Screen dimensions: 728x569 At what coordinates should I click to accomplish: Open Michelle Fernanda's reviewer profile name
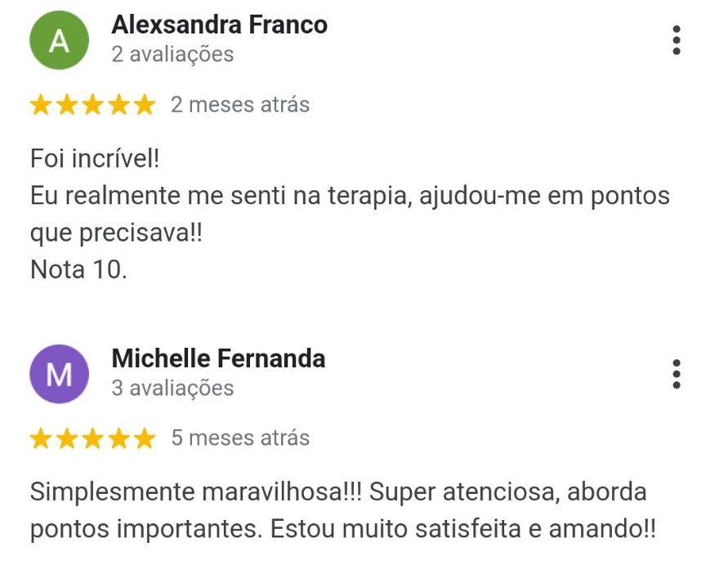click(218, 358)
